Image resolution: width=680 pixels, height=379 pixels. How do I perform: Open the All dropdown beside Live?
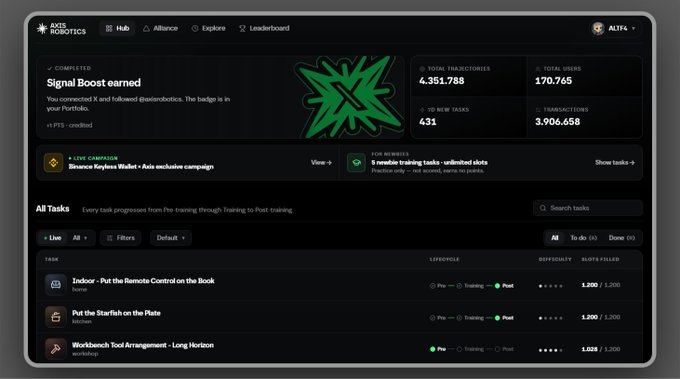coord(80,238)
